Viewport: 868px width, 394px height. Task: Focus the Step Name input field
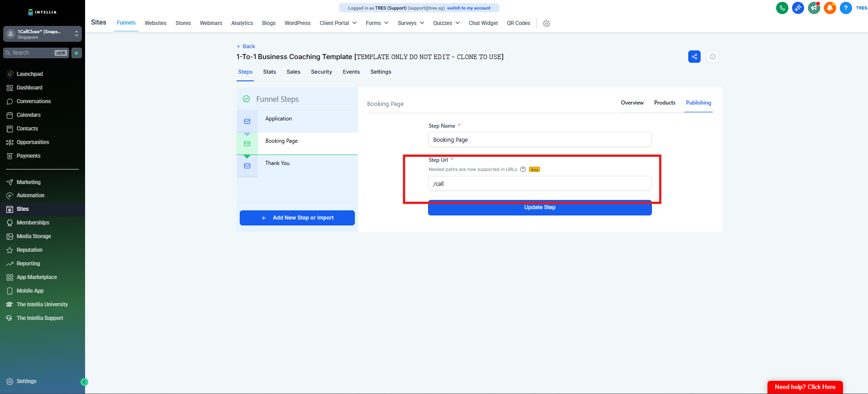tap(540, 140)
